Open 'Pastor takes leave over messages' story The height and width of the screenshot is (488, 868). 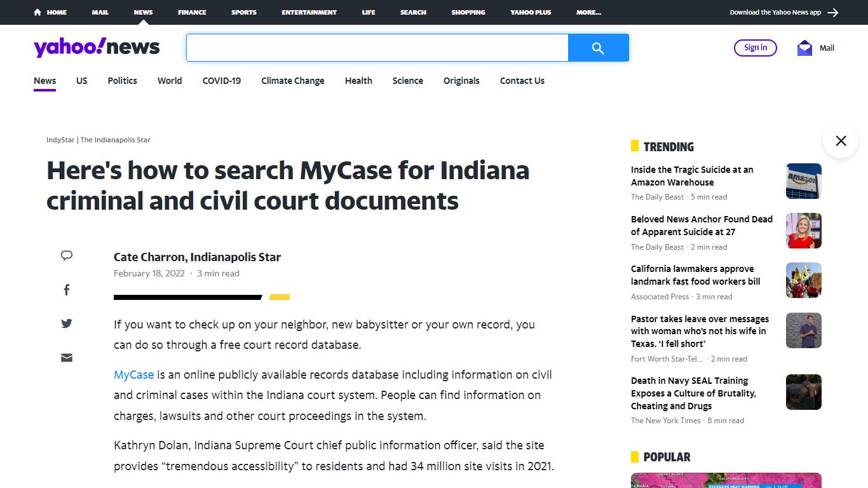coord(700,331)
